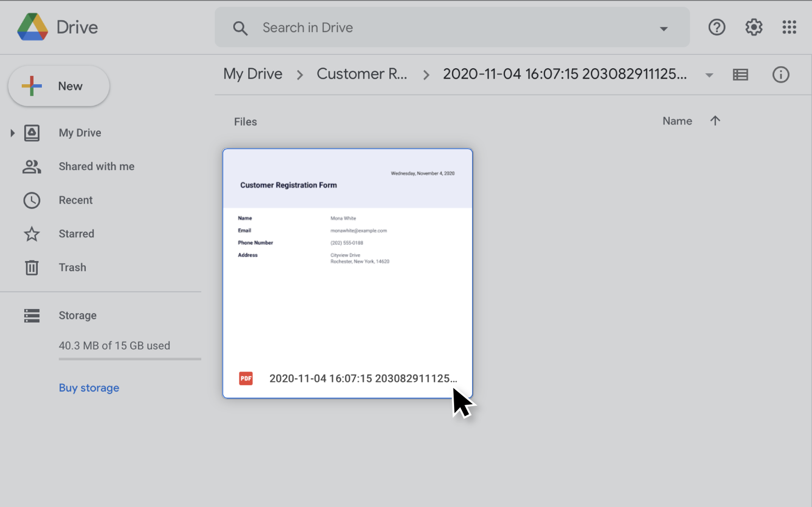The image size is (812, 507).
Task: Open the Google apps grid
Action: coord(789,27)
